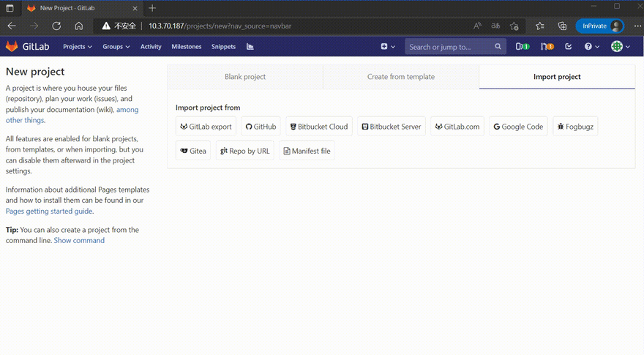Open the issues counter icon
644x355 pixels.
point(523,46)
